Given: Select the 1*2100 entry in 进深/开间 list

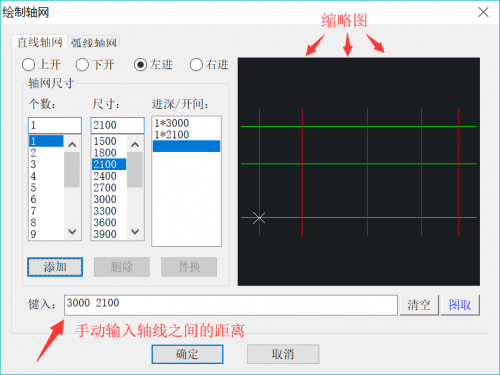Looking at the screenshot, I should pyautogui.click(x=186, y=135).
